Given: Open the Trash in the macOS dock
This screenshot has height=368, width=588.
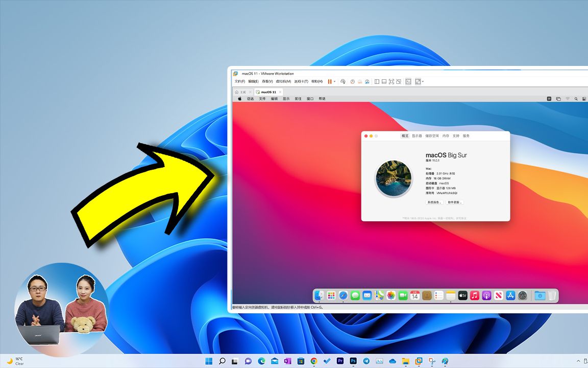Looking at the screenshot, I should click(552, 295).
